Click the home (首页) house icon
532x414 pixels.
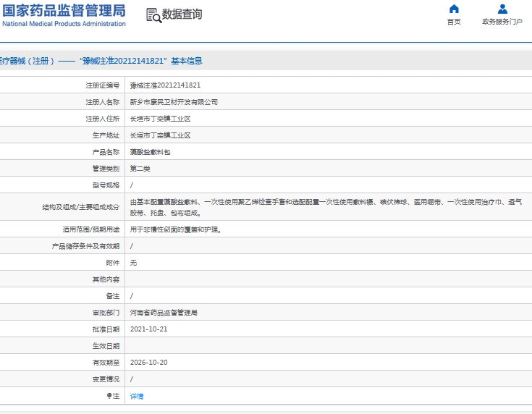pos(454,9)
